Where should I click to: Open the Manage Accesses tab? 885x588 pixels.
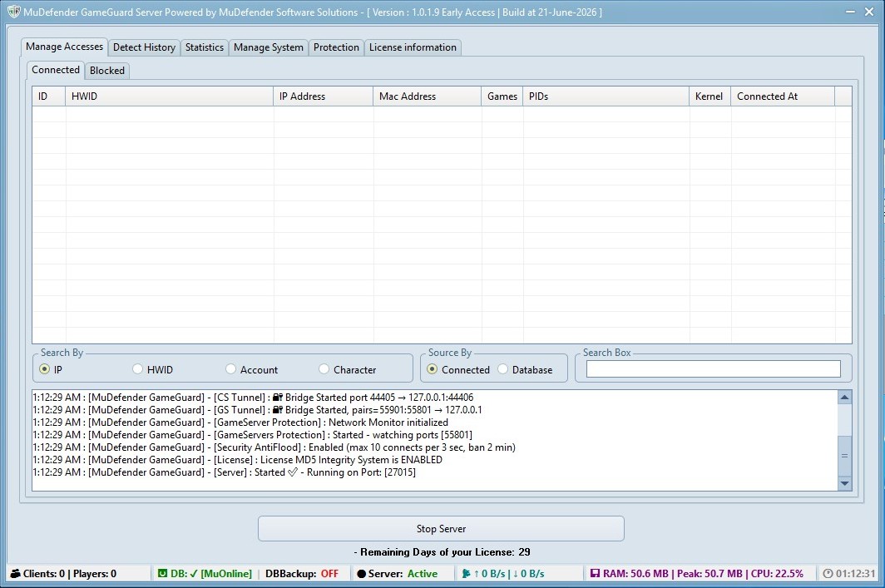64,47
